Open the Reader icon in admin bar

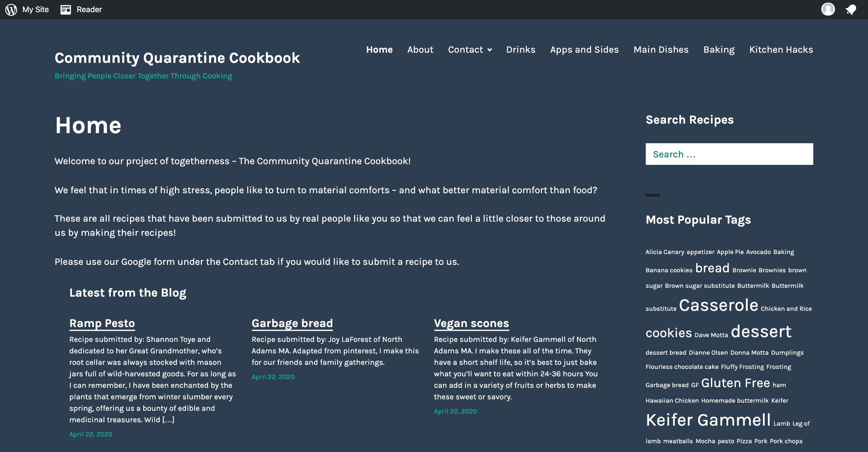pyautogui.click(x=66, y=9)
